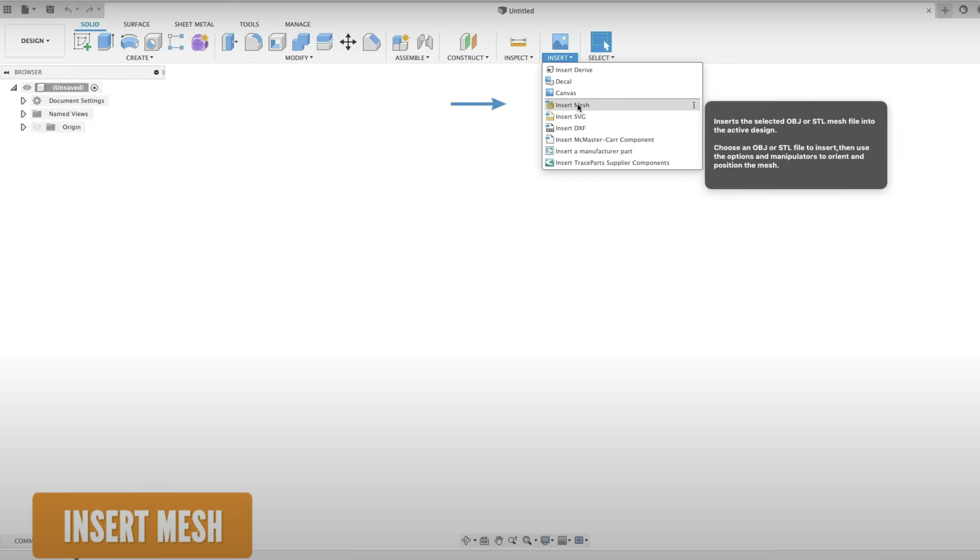Viewport: 980px width, 560px height.
Task: Open the CONSTRUCT dropdown label
Action: 468,58
